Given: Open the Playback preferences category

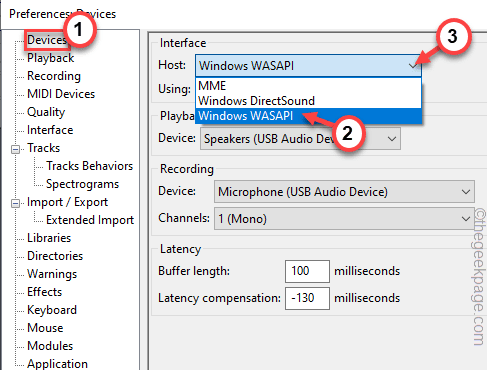Looking at the screenshot, I should pyautogui.click(x=51, y=58).
